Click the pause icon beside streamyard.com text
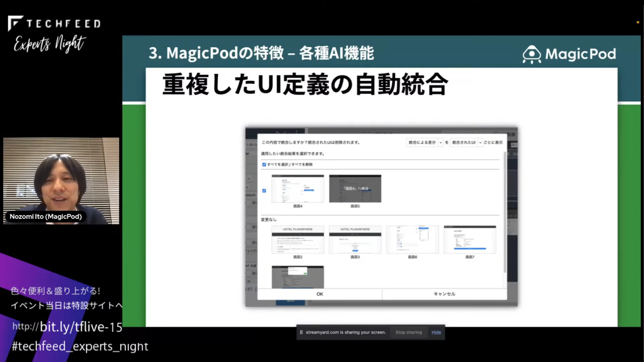 [x=301, y=332]
